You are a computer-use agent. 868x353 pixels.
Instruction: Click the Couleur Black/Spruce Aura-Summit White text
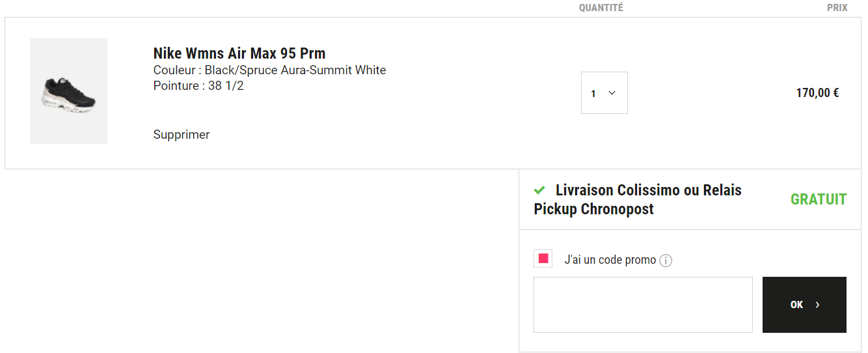pyautogui.click(x=270, y=70)
